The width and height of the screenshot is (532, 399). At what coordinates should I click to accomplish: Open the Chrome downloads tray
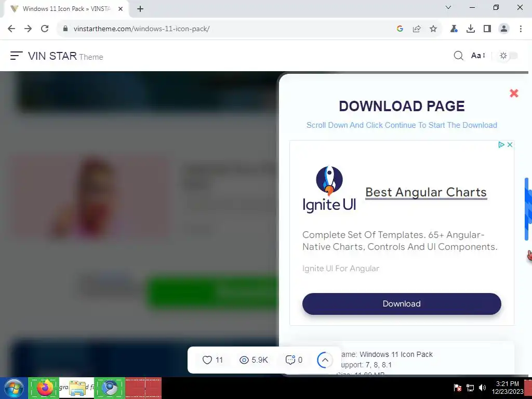tap(471, 29)
